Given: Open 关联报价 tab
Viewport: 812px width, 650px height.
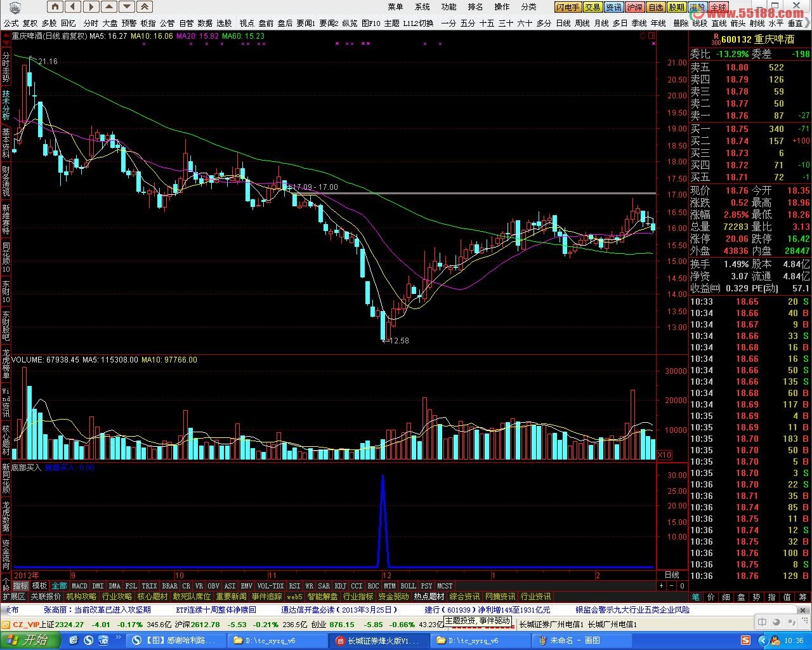Looking at the screenshot, I should (46, 597).
